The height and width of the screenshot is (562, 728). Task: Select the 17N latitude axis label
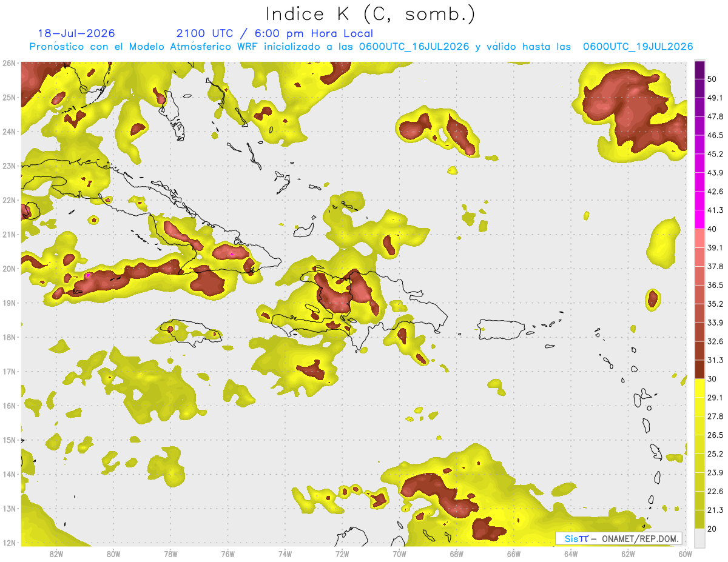click(8, 372)
